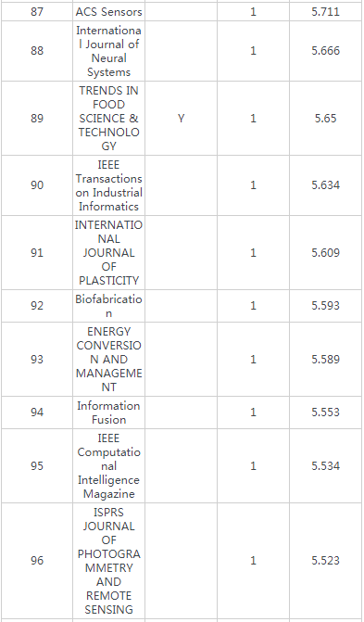
Task: Select IEEE Transactions on Industrial Informatics
Action: [x=108, y=185]
